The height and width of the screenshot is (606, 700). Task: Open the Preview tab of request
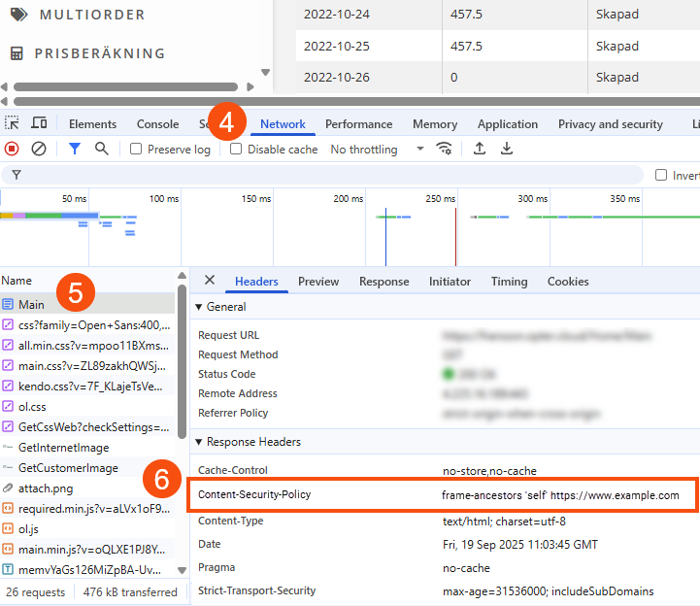[x=318, y=282]
